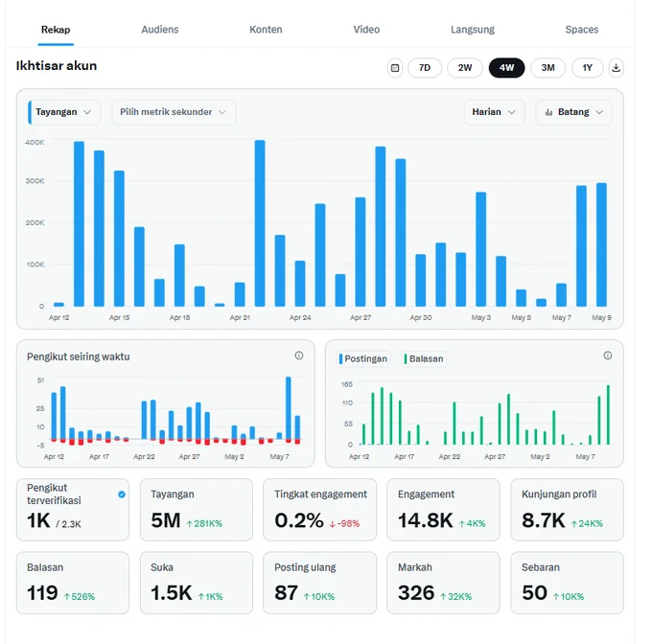Click the 400K label on Tayangan axis
This screenshot has height=644, width=652.
pyautogui.click(x=35, y=143)
